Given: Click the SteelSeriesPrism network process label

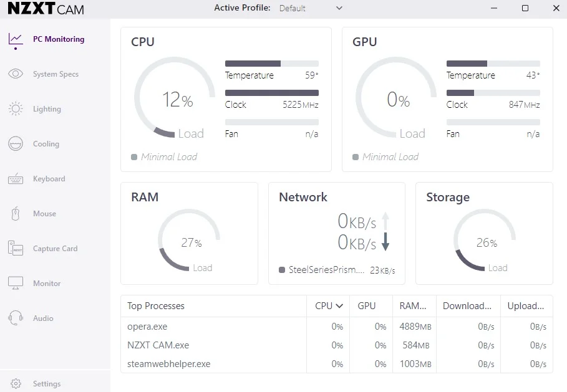Looking at the screenshot, I should point(326,270).
